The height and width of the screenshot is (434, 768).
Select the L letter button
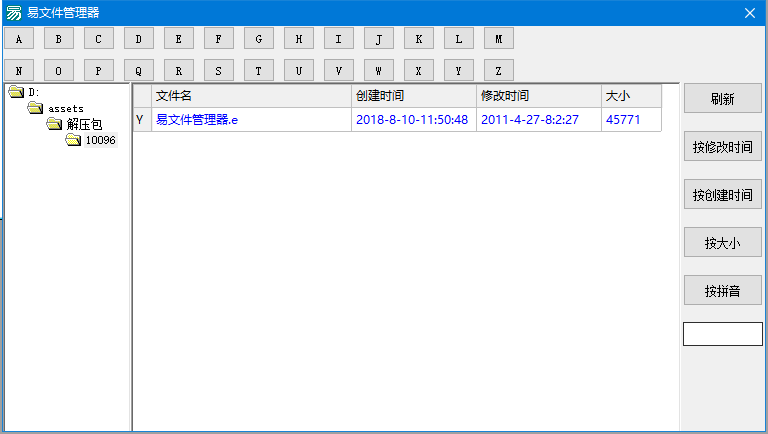[458, 39]
